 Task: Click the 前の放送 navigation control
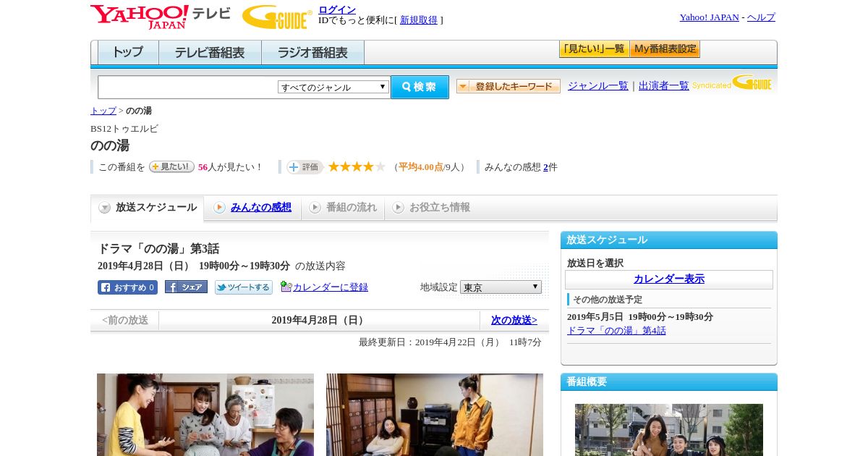(125, 320)
